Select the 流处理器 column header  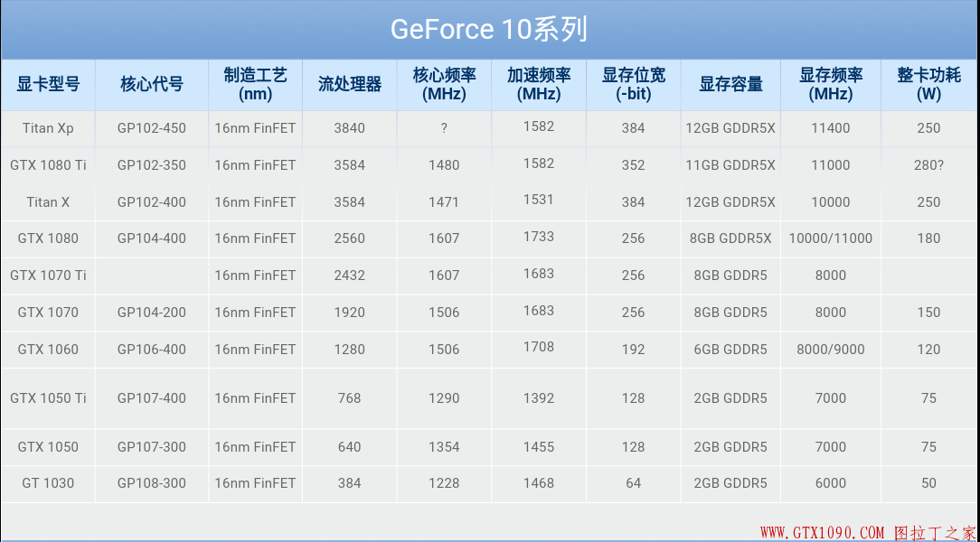coord(350,84)
